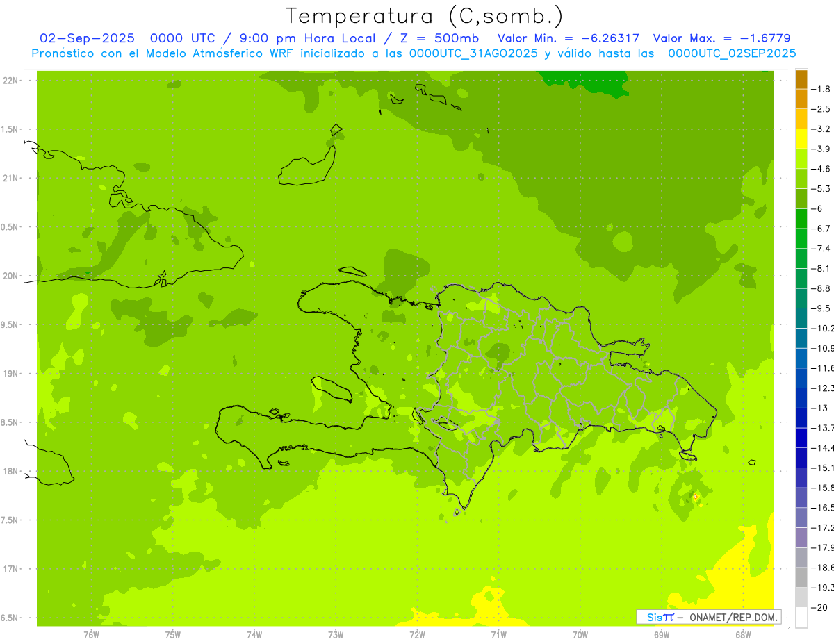Click the 'SisTT - ONAMET/REP.DOM.' credit label
This screenshot has width=834, height=644.
pos(709,617)
